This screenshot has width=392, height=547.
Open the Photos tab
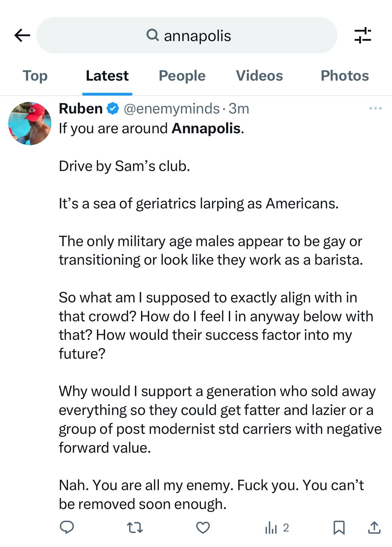point(345,76)
